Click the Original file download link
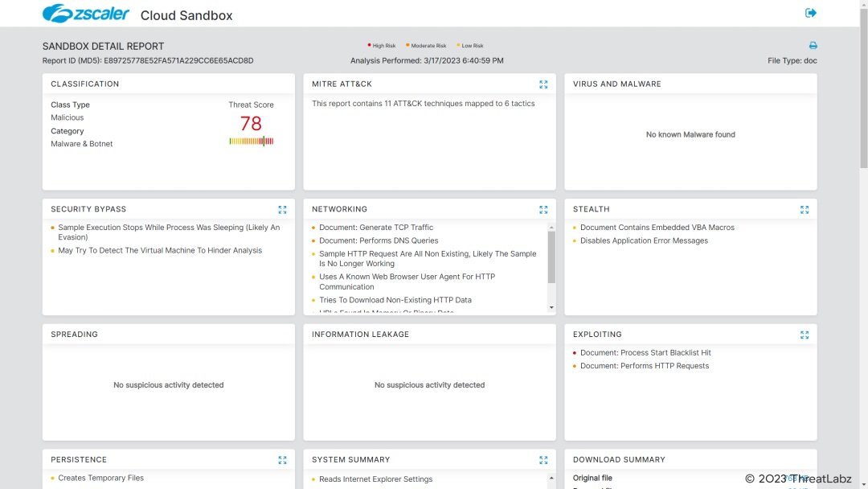Viewport: 868px width, 489px height. point(797,478)
